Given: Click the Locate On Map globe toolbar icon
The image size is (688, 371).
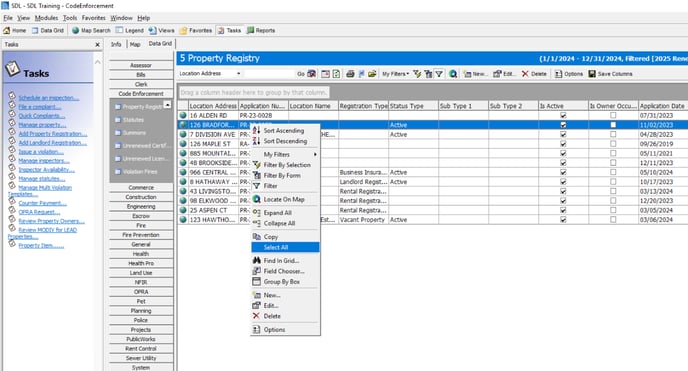Looking at the screenshot, I should click(453, 74).
